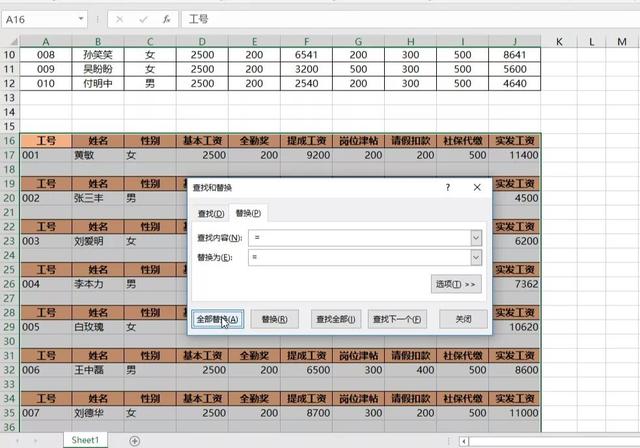
Task: Open the Sheet1 worksheet tab
Action: [x=84, y=440]
